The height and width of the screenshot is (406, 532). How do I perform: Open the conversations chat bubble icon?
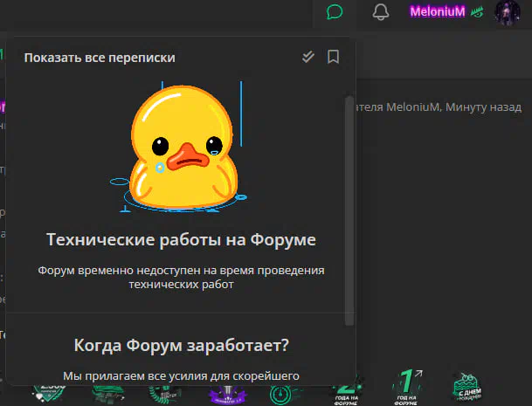coord(335,12)
